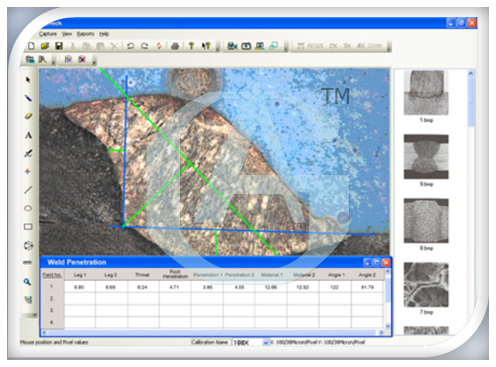Click the Angle 2 column header
Image resolution: width=496 pixels, height=367 pixels.
pos(367,275)
